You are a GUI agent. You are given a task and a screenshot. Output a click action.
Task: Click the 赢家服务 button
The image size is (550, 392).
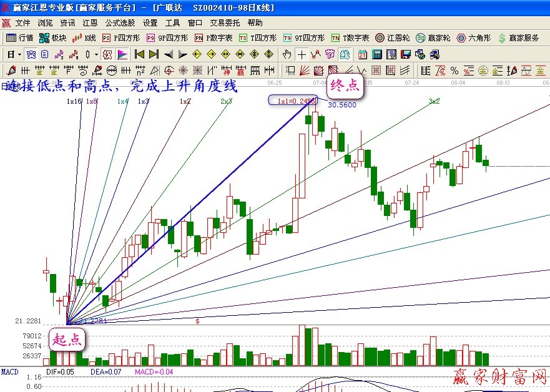518,38
